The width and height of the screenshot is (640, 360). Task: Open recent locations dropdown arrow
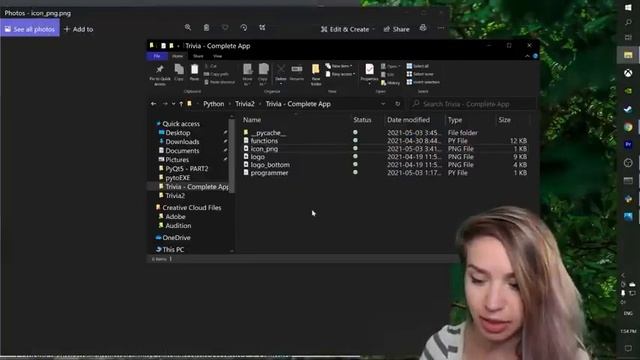pos(173,104)
